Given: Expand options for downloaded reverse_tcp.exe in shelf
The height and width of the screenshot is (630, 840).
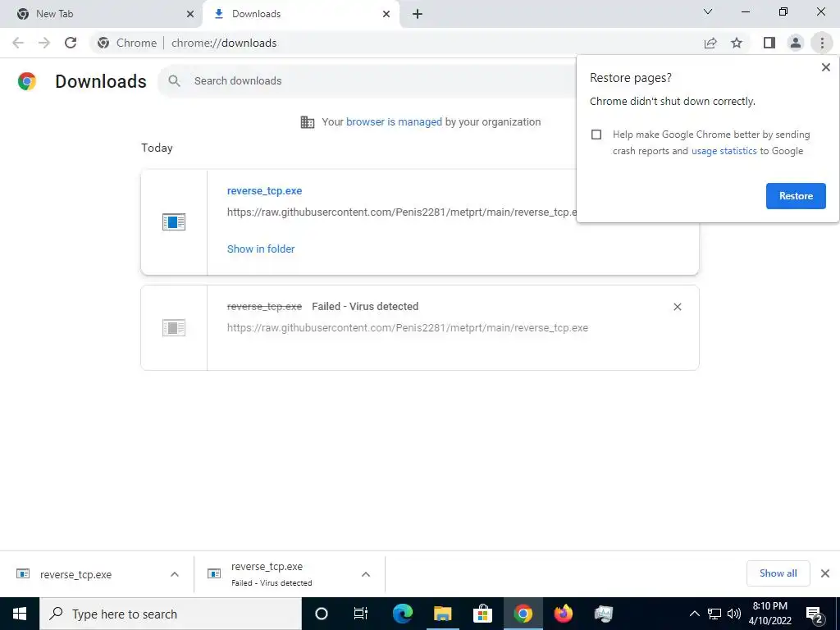Looking at the screenshot, I should 175,574.
